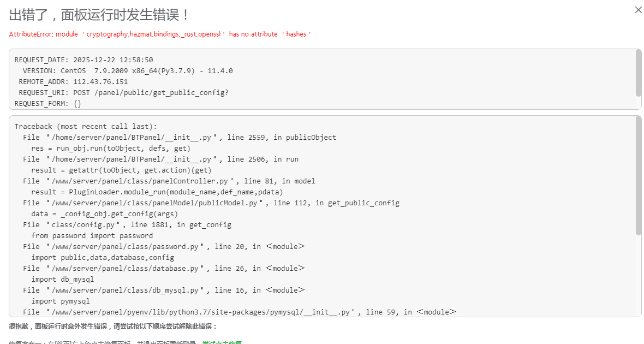Click the traceback box scrollbar
The image size is (644, 344).
click(x=639, y=176)
